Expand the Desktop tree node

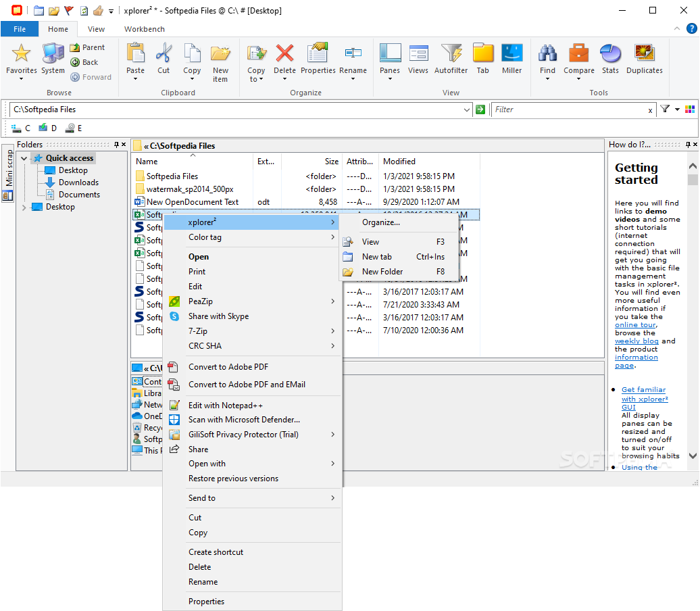(24, 207)
